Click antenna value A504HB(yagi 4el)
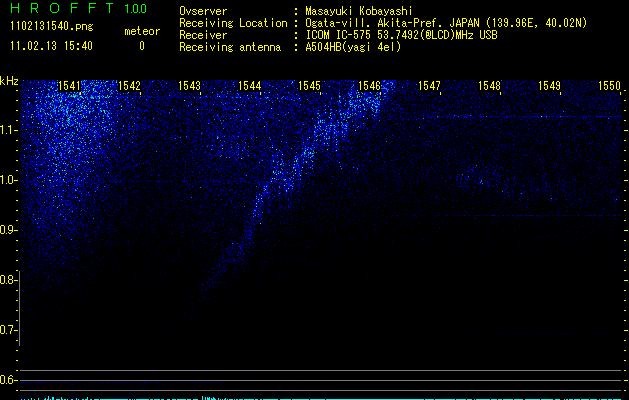629x400 pixels. 353,47
